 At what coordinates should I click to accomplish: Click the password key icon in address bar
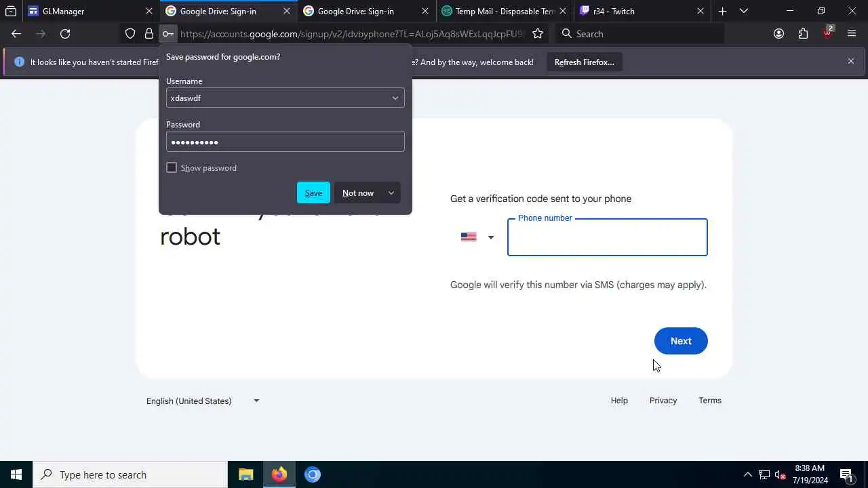point(168,34)
